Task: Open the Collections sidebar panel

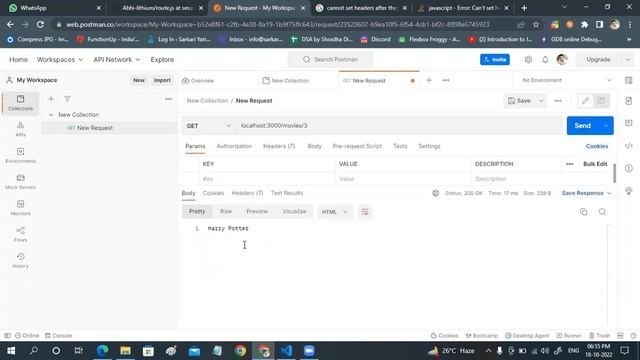Action: coord(20,103)
